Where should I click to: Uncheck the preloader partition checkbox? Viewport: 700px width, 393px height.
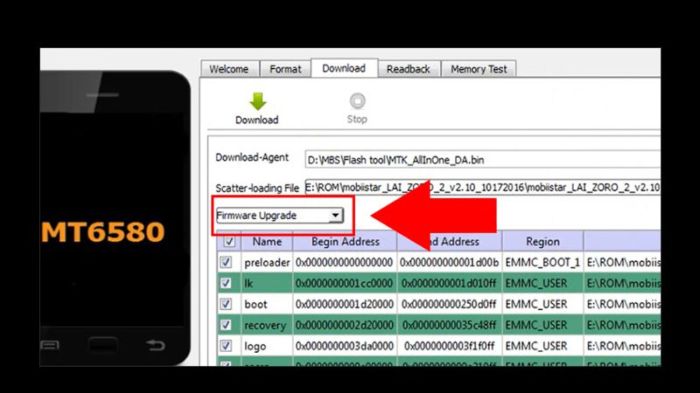coord(226,262)
